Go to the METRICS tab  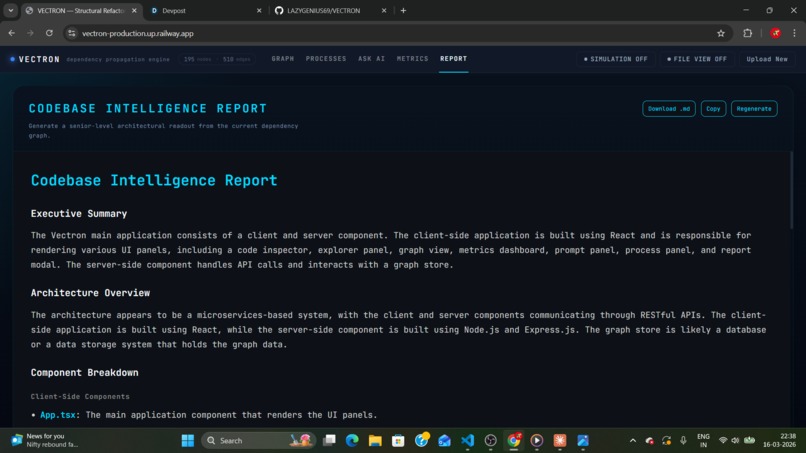(x=412, y=59)
